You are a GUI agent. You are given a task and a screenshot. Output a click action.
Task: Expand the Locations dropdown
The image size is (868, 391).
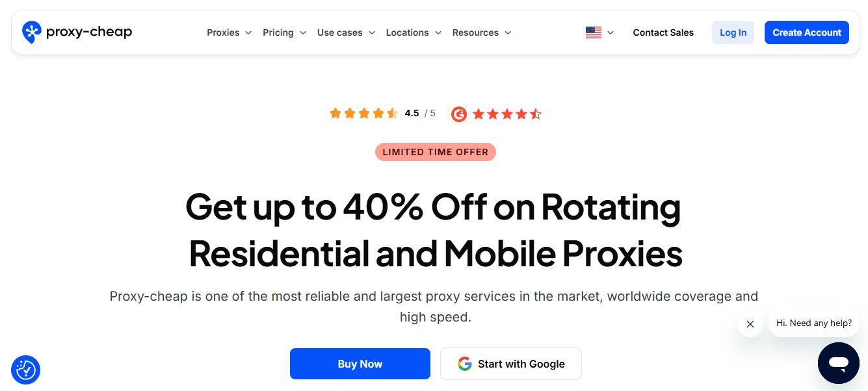click(408, 32)
